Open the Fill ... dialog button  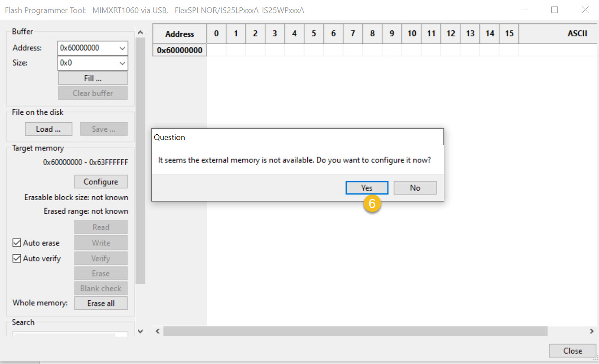[93, 78]
